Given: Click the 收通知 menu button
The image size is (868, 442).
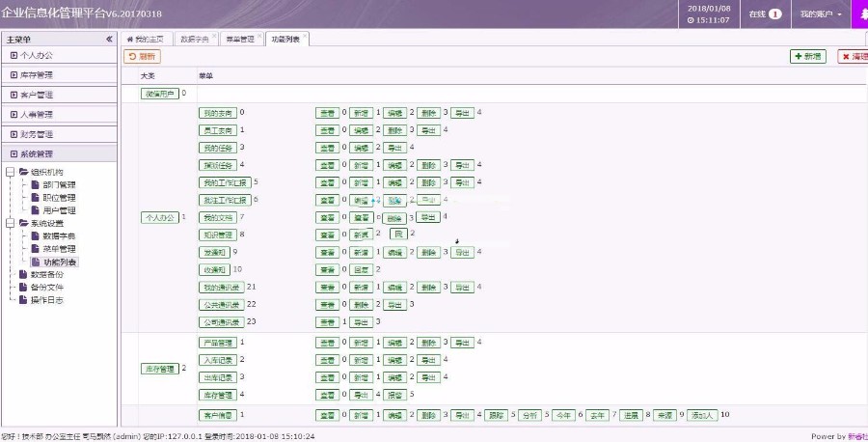Looking at the screenshot, I should (x=214, y=270).
